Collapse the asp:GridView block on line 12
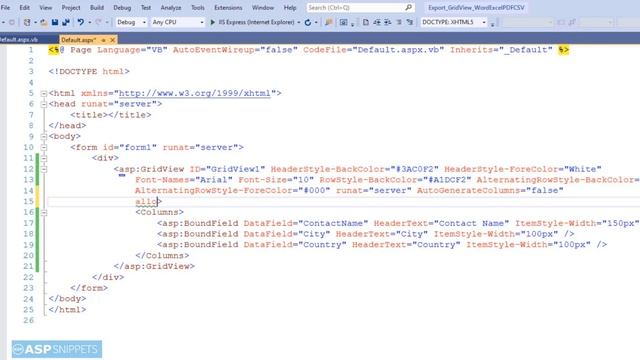640x360 pixels. [x=44, y=169]
